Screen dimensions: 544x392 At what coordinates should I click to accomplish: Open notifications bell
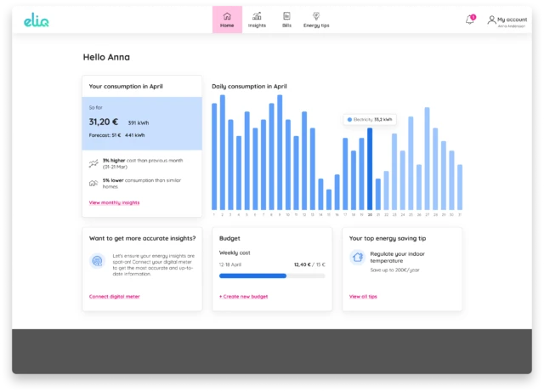pyautogui.click(x=470, y=20)
